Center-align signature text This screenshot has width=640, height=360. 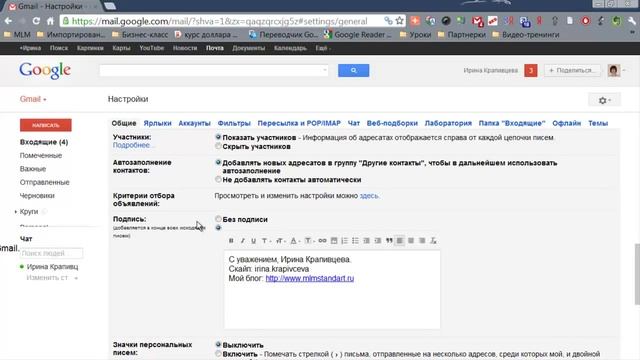(x=411, y=241)
